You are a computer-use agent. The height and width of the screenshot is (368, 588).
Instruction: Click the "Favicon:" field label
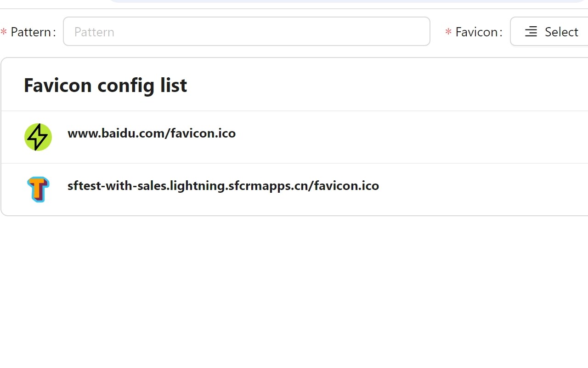479,32
